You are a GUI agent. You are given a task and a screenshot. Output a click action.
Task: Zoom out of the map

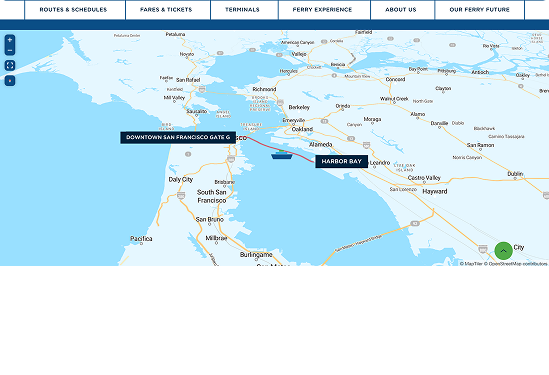point(10,50)
